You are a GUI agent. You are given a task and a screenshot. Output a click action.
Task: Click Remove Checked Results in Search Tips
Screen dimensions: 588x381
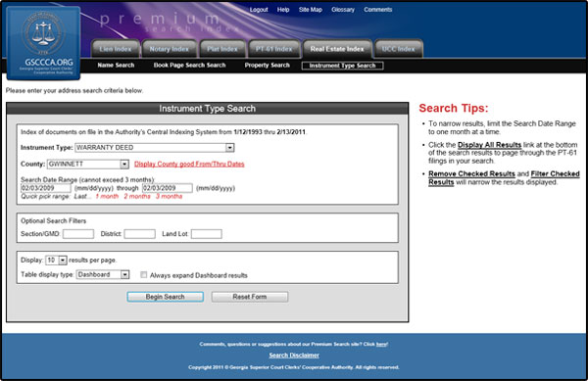[471, 173]
